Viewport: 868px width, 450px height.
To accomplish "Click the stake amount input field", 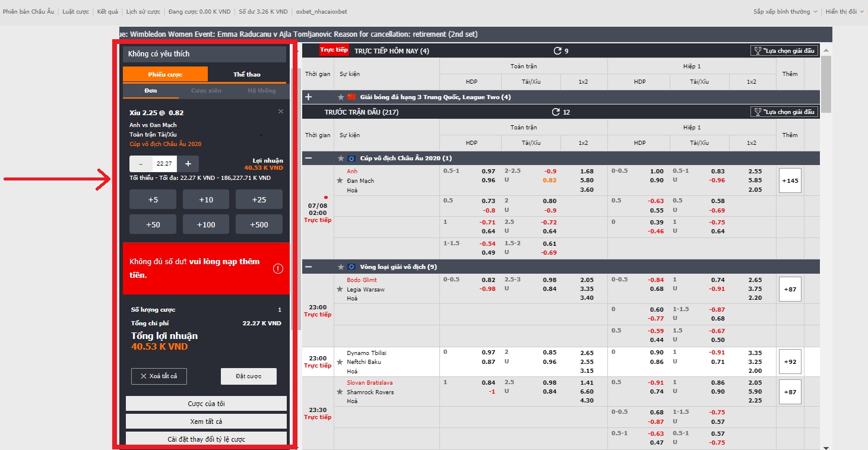I will point(164,164).
